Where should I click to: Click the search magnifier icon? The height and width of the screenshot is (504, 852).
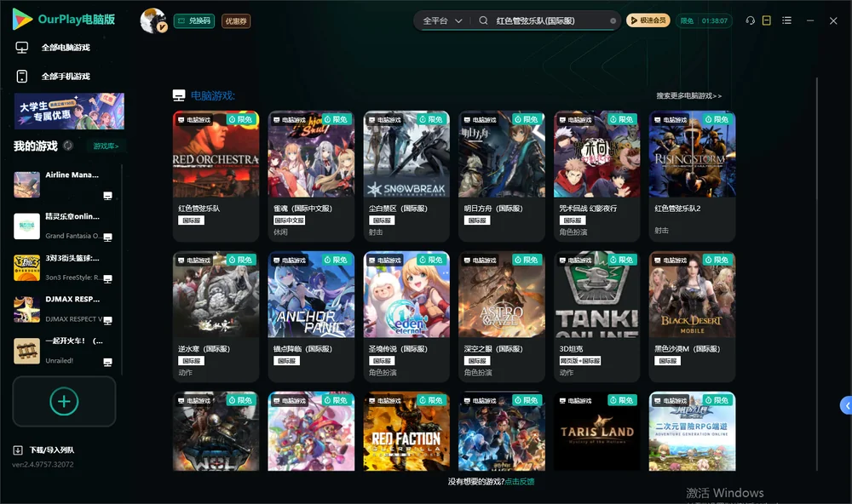[483, 20]
